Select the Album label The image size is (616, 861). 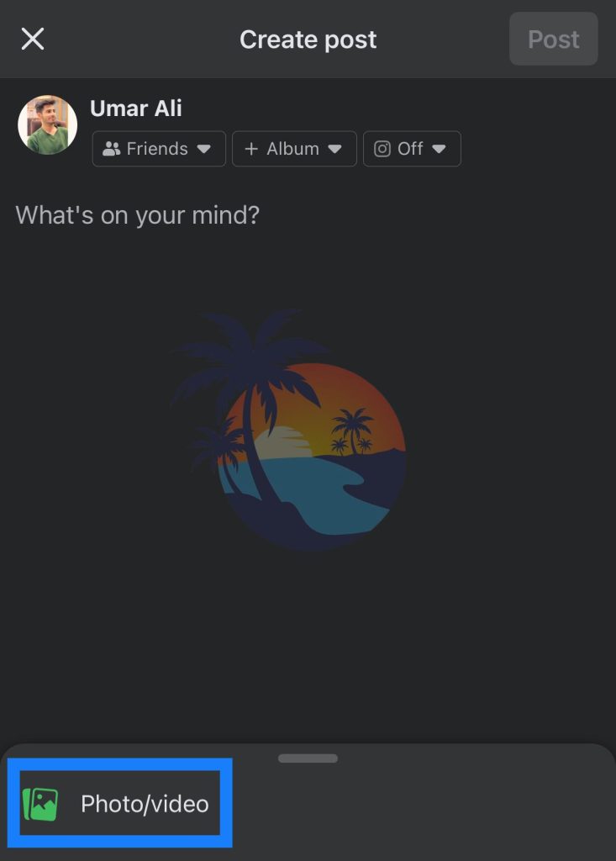click(x=292, y=149)
